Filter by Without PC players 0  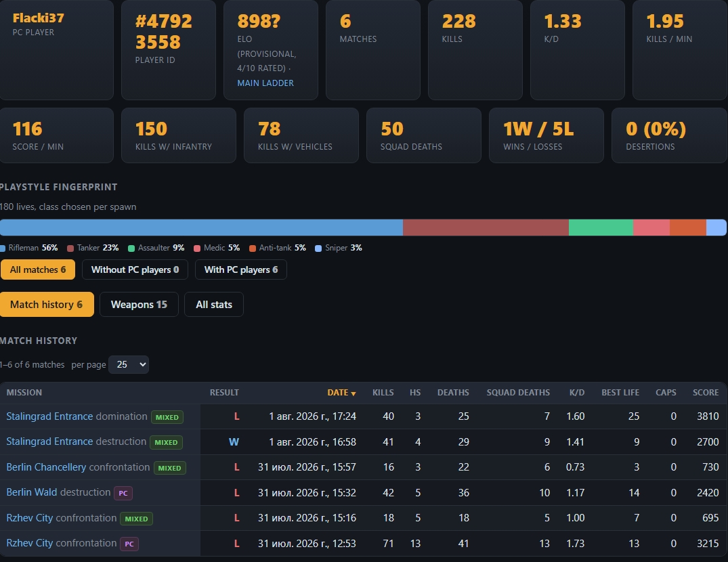(135, 269)
